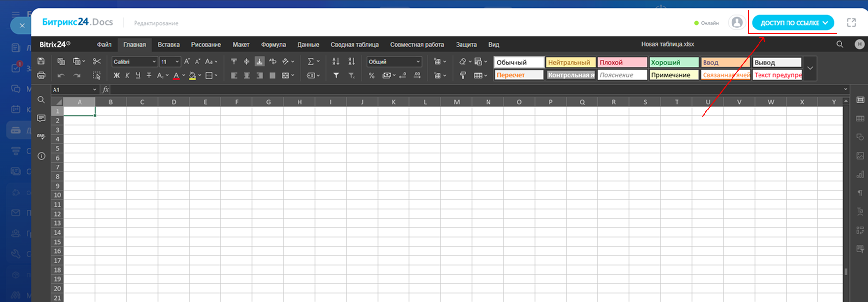This screenshot has height=302, width=868.
Task: Click the percent style icon
Action: 372,75
